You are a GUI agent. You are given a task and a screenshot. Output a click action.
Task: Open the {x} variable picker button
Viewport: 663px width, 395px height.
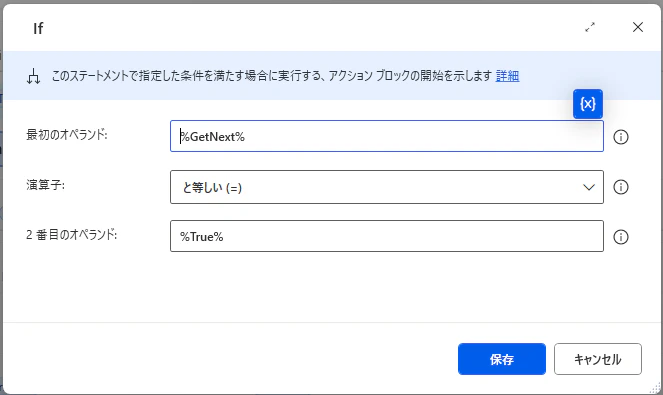click(588, 104)
